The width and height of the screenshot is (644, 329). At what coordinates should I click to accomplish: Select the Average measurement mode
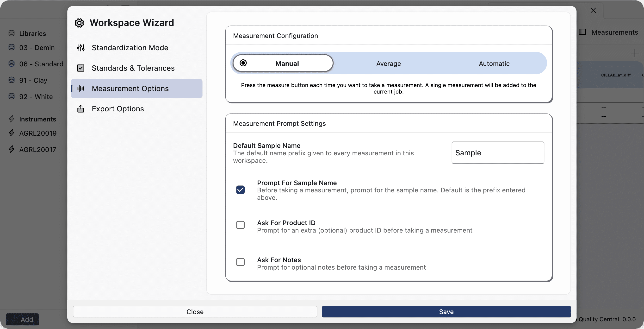pos(389,63)
